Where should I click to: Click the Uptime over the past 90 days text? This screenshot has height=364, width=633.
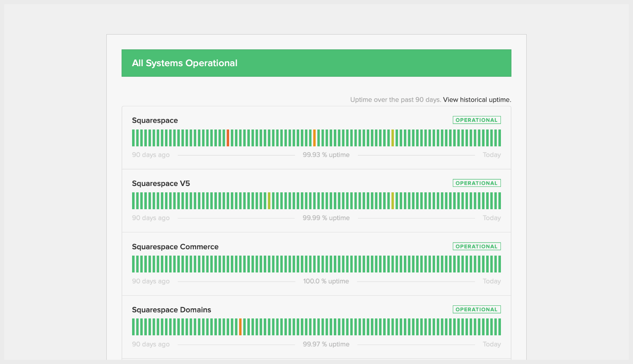click(395, 100)
